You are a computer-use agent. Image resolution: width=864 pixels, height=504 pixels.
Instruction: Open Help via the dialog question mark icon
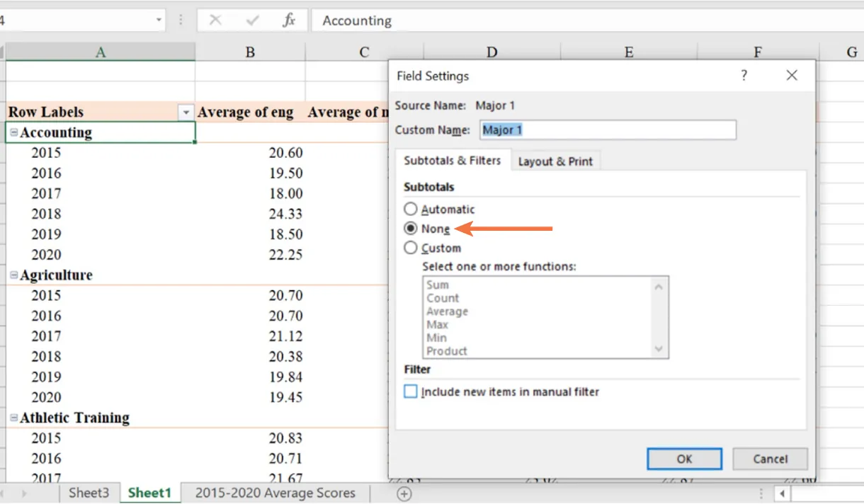click(x=744, y=75)
